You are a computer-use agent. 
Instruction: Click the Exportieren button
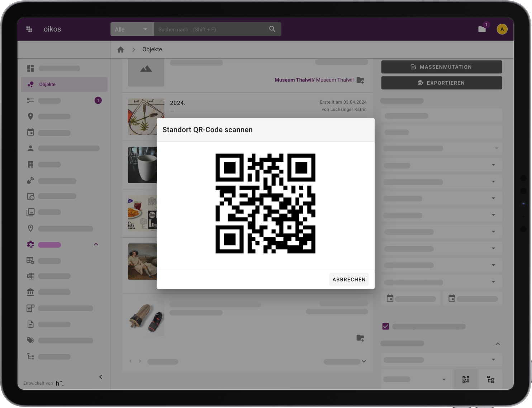coord(441,83)
